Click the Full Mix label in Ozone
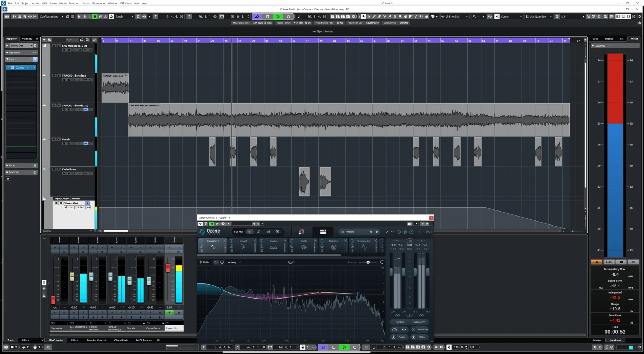The height and width of the screenshot is (354, 644). pos(238,232)
